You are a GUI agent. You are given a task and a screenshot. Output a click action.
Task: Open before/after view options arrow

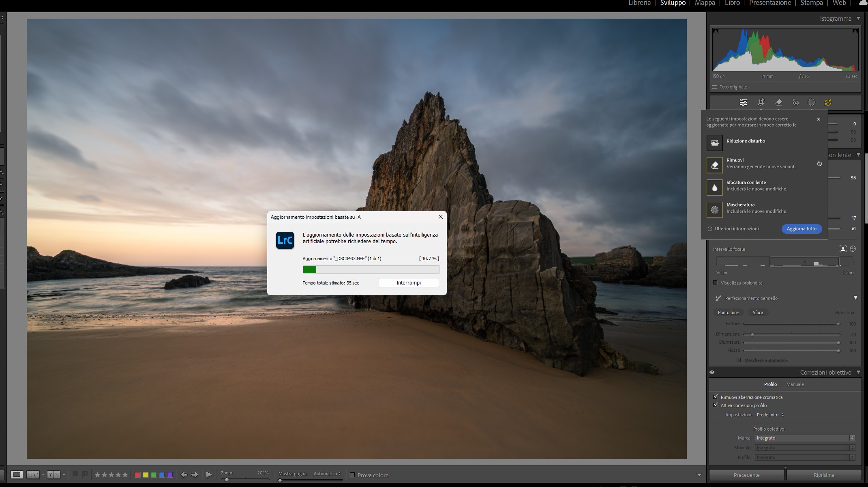(x=64, y=475)
